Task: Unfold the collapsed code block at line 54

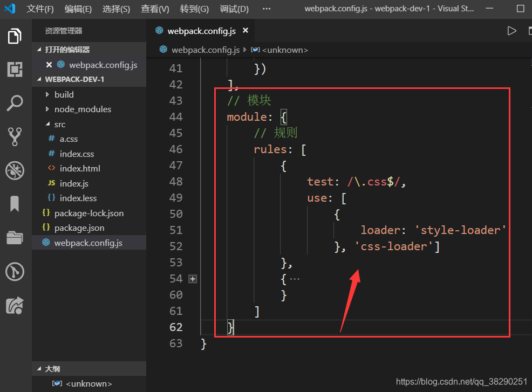Action: [193, 279]
